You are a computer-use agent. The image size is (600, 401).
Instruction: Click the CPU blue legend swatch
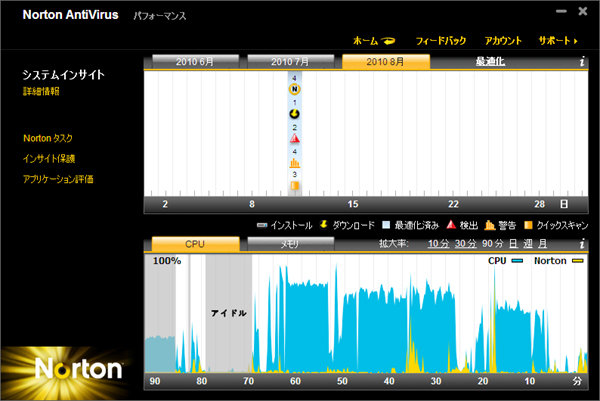(517, 261)
